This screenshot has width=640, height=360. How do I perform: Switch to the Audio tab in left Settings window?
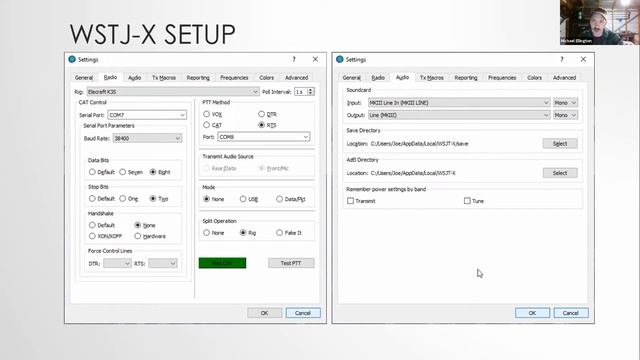pos(135,78)
